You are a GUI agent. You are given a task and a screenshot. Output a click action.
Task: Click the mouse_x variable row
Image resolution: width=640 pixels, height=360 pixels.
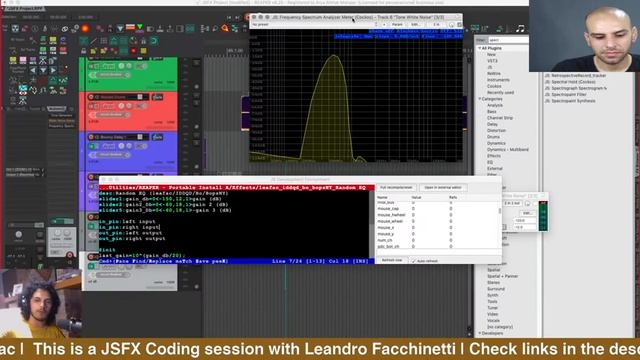[437, 228]
